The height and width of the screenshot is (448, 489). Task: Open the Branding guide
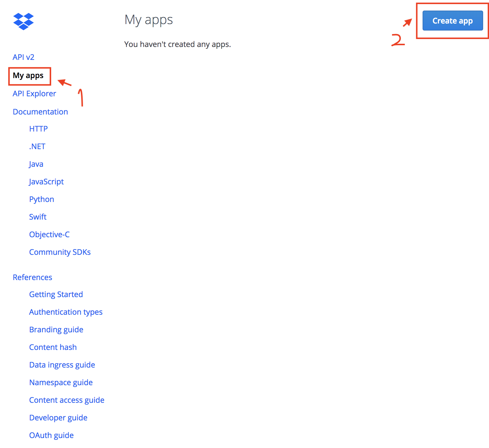[56, 329]
